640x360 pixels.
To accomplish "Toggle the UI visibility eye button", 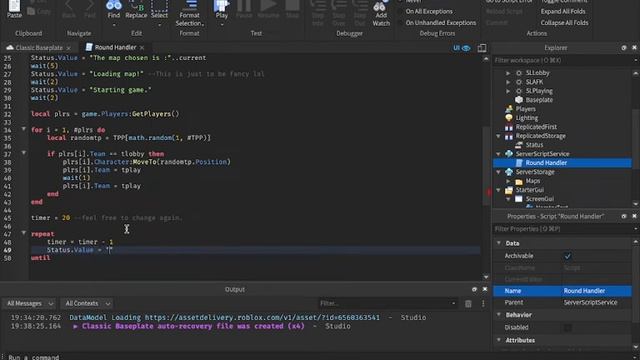I will 461,48.
